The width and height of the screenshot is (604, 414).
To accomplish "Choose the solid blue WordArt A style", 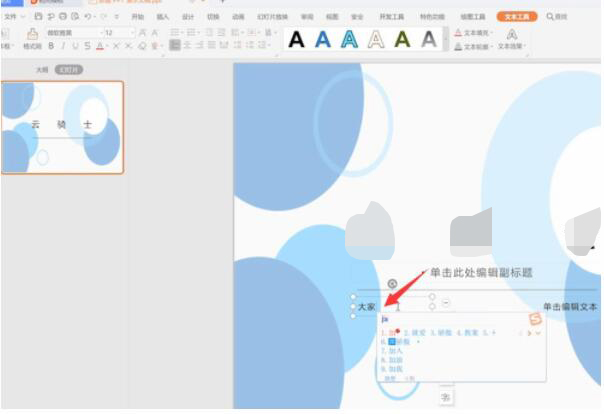I will pyautogui.click(x=323, y=39).
